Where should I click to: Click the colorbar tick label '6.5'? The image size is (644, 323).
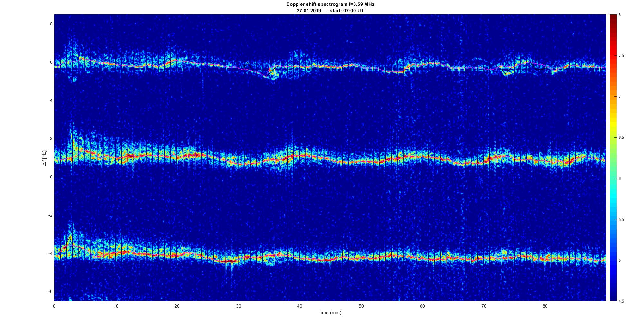coord(621,138)
